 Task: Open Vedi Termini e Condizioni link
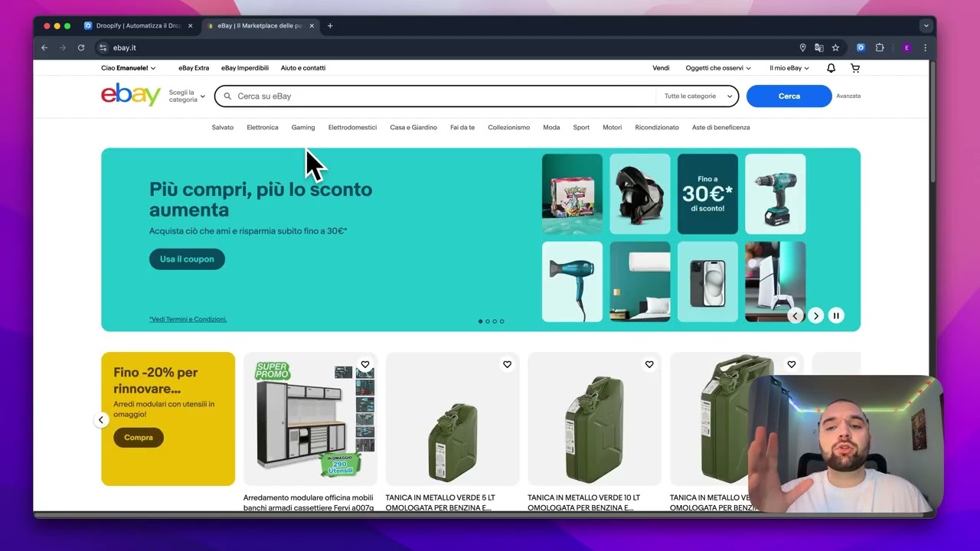(188, 319)
